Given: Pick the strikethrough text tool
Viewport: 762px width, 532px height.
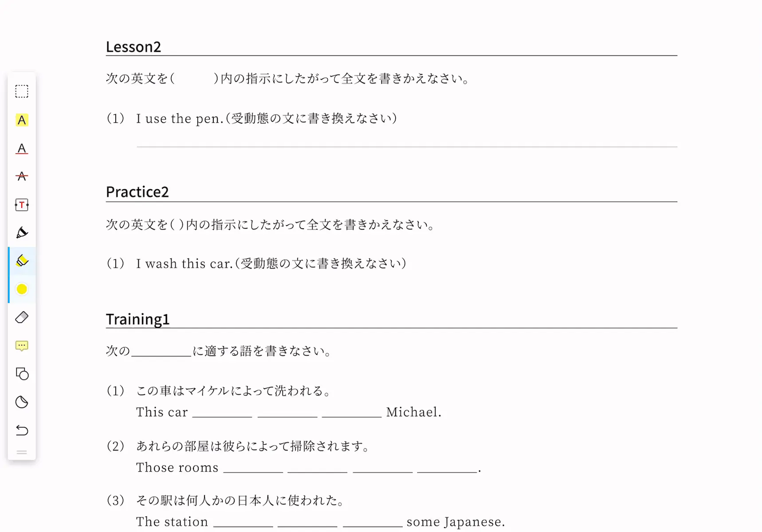Looking at the screenshot, I should point(22,176).
